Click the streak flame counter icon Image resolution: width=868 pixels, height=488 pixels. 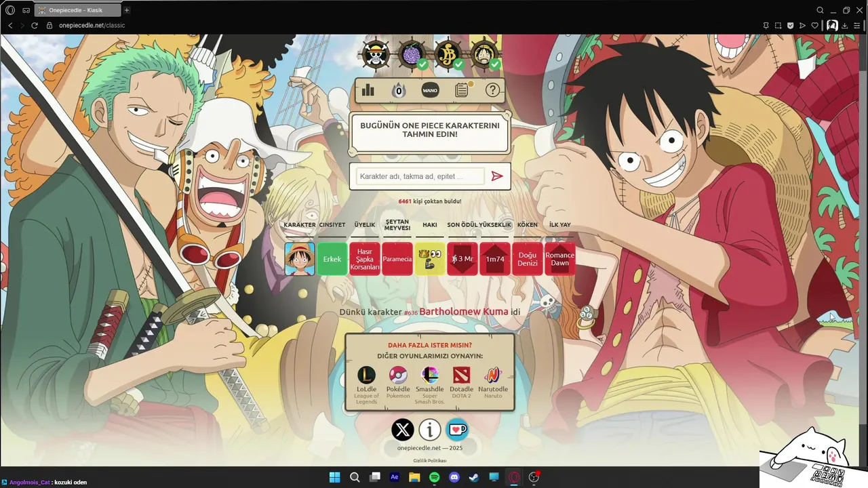click(399, 90)
